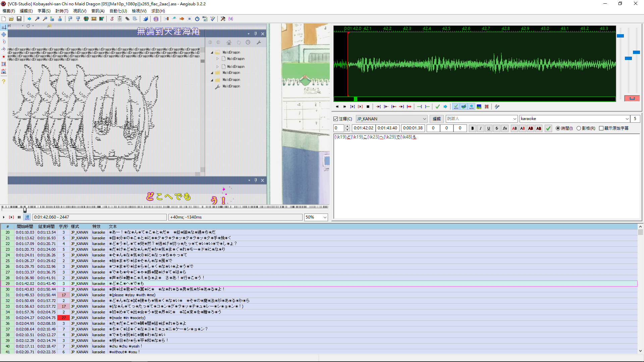Toggle bold formatting B button
Screen dimensions: 644x362
coord(473,128)
